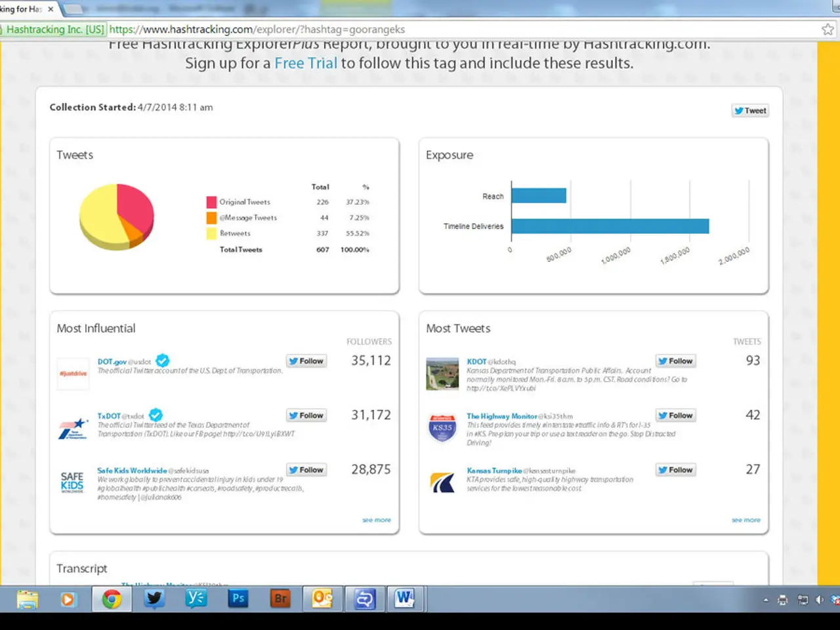Launch Adobe Bridge from the taskbar
840x630 pixels.
pyautogui.click(x=280, y=598)
